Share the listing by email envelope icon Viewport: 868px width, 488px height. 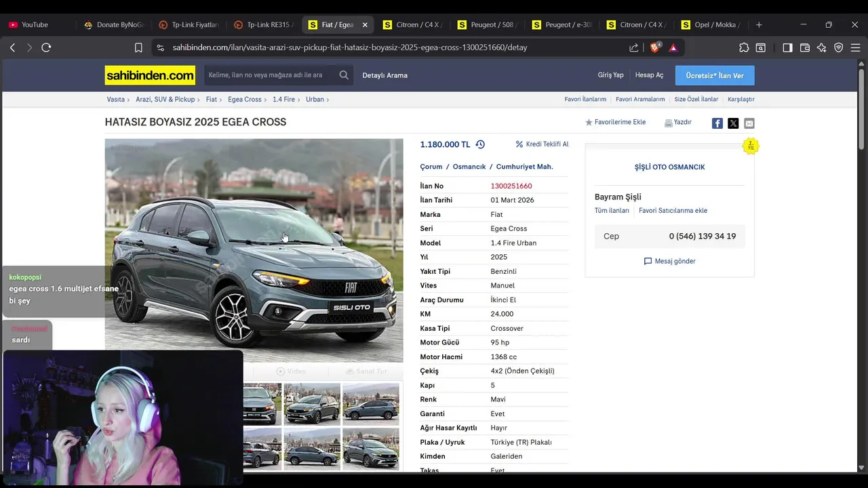coord(749,123)
